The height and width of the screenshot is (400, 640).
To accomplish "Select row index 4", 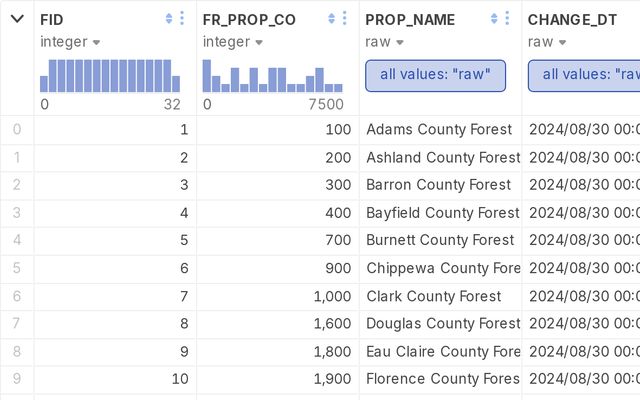I will click(16, 241).
